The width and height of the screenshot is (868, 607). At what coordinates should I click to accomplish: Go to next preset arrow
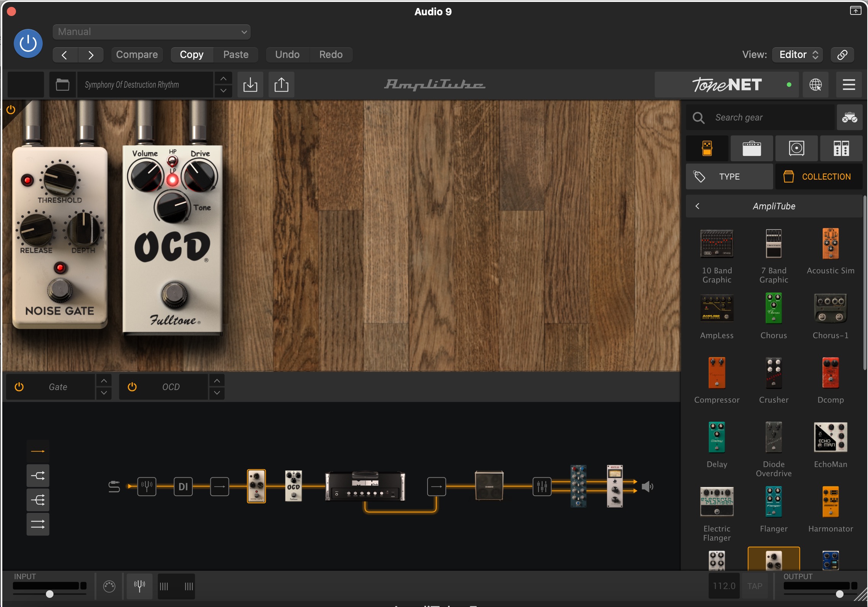pos(91,55)
